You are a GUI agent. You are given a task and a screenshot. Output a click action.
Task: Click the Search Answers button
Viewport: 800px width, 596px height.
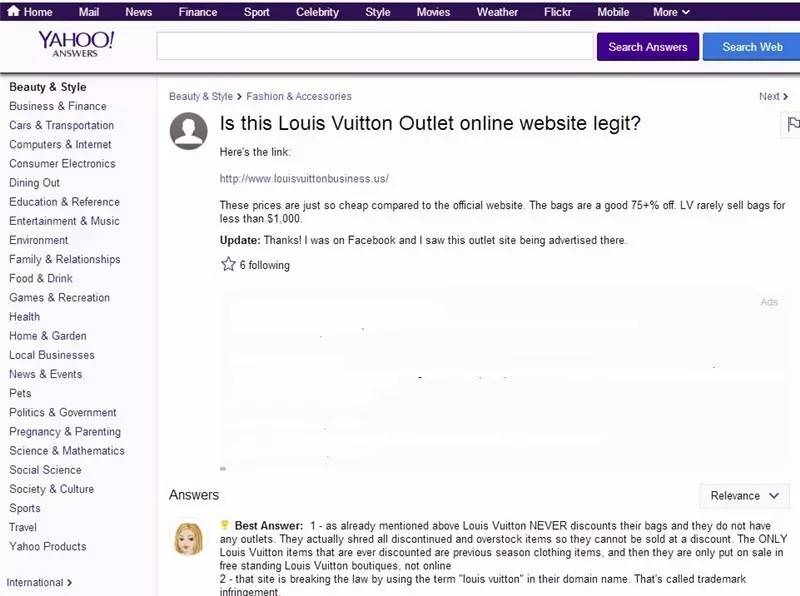648,47
